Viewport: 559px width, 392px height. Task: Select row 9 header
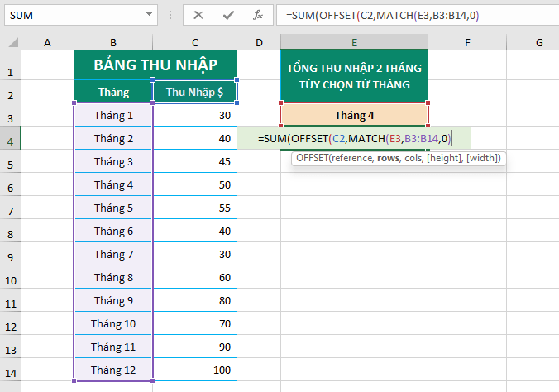[x=11, y=254]
